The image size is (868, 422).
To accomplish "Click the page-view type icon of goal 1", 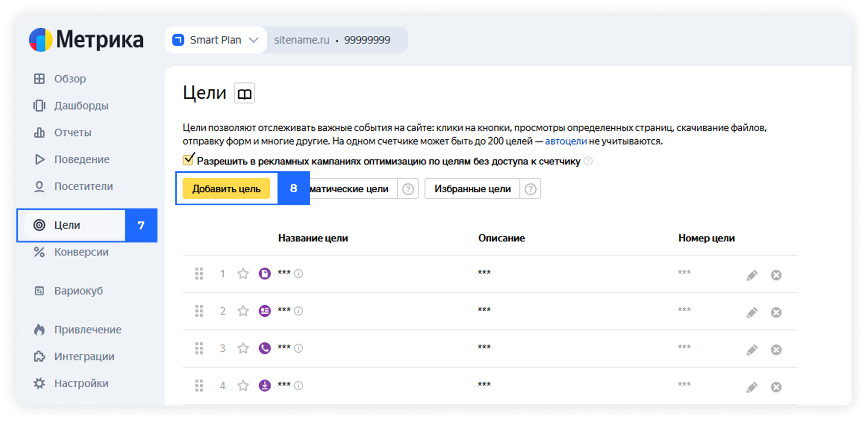I will click(265, 274).
